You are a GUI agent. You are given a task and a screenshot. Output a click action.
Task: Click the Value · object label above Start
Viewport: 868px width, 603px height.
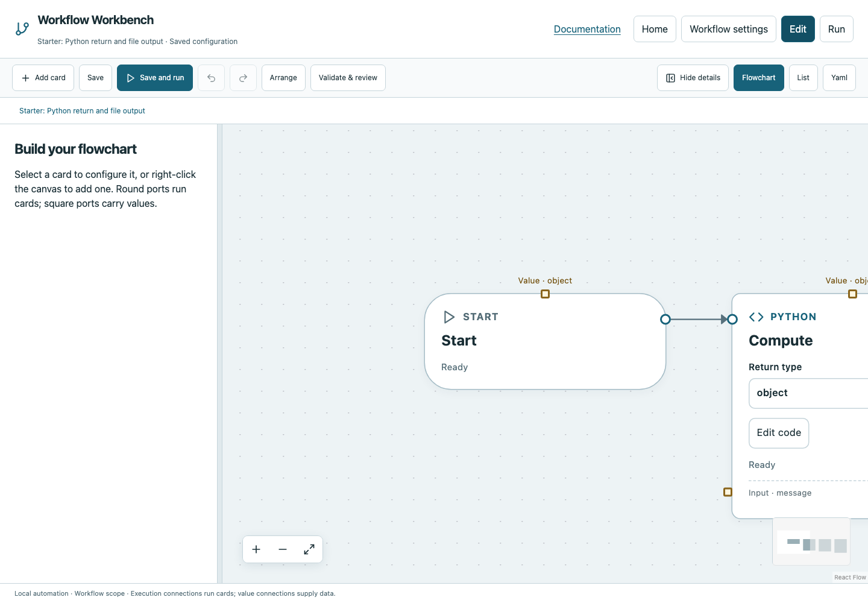coord(545,280)
